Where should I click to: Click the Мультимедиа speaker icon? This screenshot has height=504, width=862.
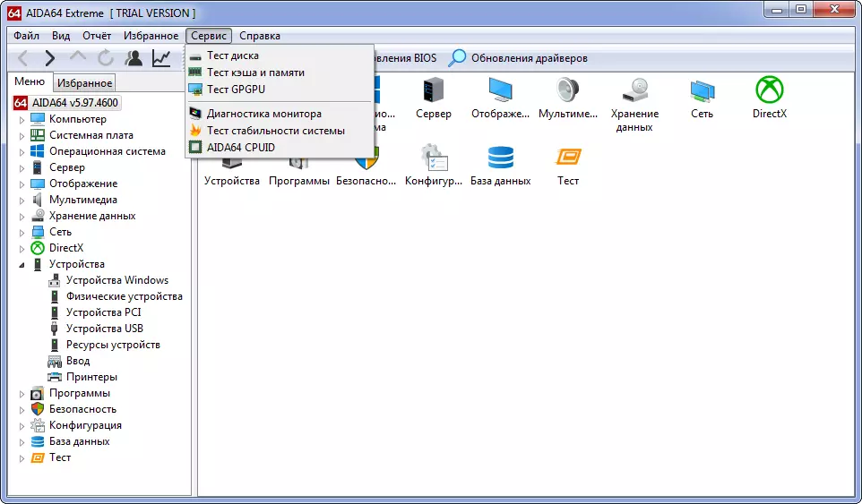click(567, 90)
